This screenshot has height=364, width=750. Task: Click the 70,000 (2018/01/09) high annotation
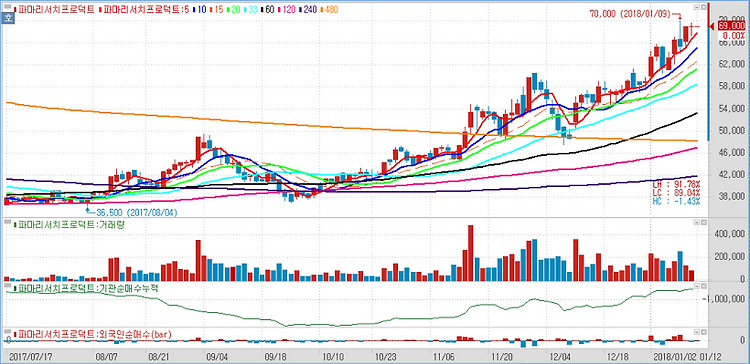point(631,14)
